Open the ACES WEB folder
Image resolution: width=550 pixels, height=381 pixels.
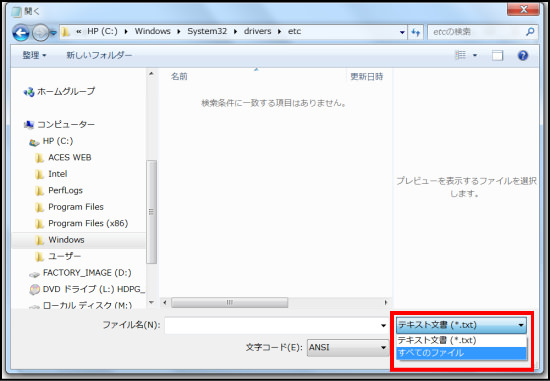pos(69,158)
